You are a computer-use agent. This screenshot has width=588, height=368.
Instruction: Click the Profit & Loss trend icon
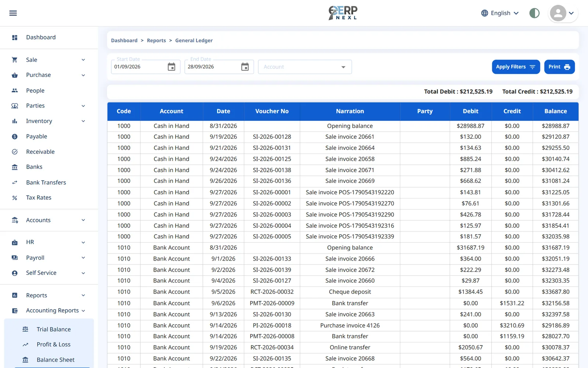pyautogui.click(x=25, y=344)
